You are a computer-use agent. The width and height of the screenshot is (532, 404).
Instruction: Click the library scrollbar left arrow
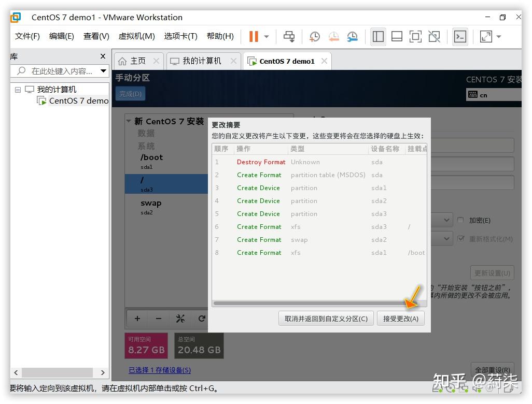coord(16,372)
